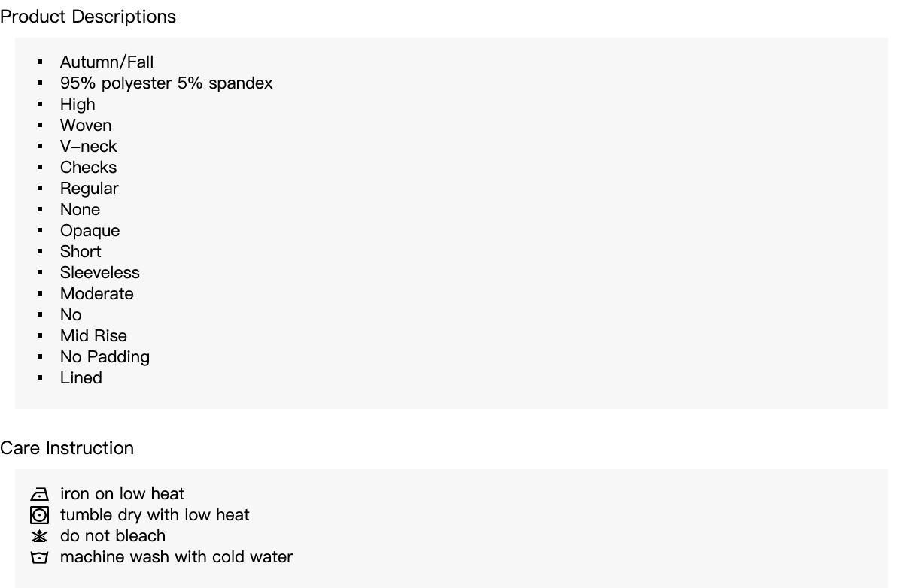Click the Checks list item
Image resolution: width=903 pixels, height=588 pixels.
click(x=89, y=168)
